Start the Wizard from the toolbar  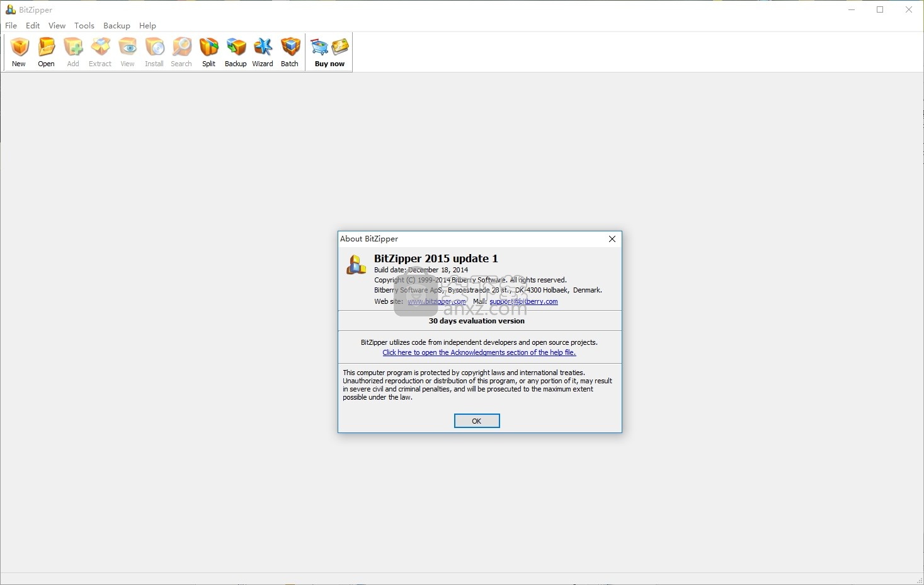(263, 52)
